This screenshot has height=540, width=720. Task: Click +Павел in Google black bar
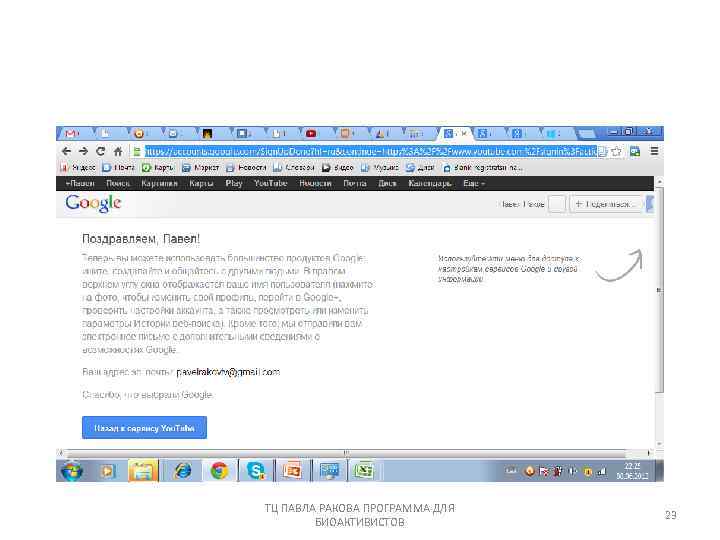point(80,183)
